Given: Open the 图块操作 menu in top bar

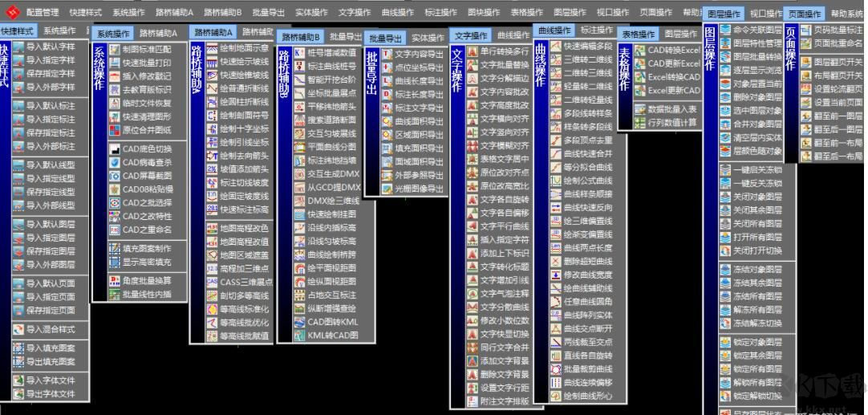Looking at the screenshot, I should pyautogui.click(x=483, y=12).
